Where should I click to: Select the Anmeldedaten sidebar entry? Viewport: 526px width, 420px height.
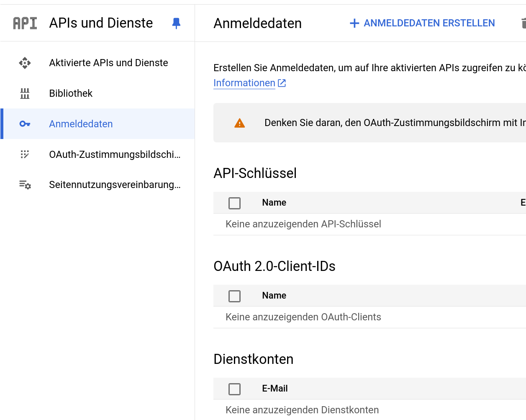coord(81,124)
